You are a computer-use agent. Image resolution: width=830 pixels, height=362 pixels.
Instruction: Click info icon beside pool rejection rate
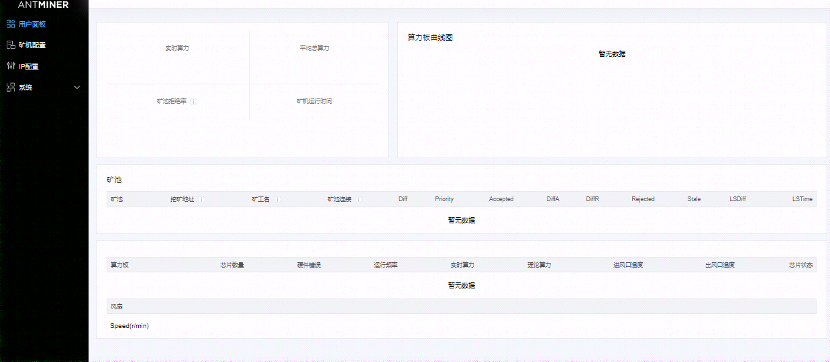194,101
